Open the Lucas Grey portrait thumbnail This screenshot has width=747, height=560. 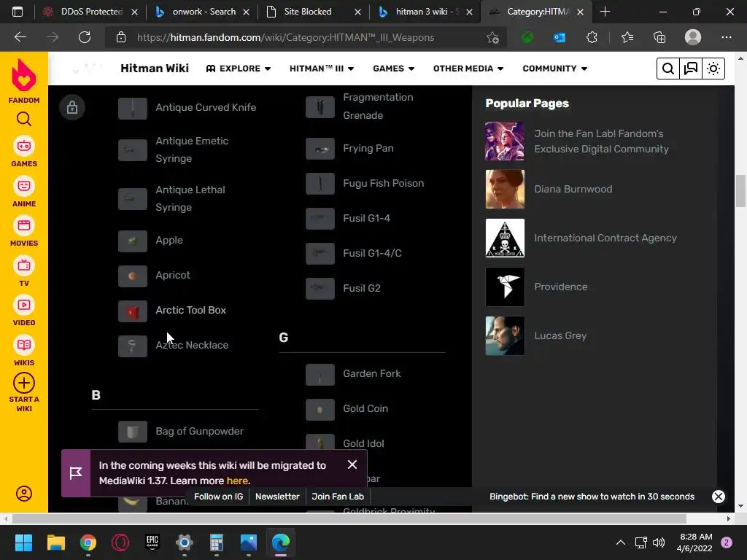[x=505, y=335]
